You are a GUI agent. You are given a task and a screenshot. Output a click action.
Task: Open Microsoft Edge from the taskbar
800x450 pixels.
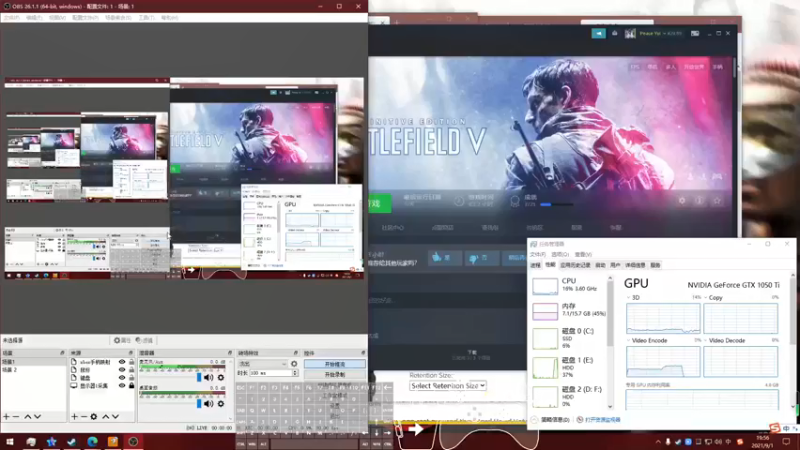pyautogui.click(x=92, y=441)
